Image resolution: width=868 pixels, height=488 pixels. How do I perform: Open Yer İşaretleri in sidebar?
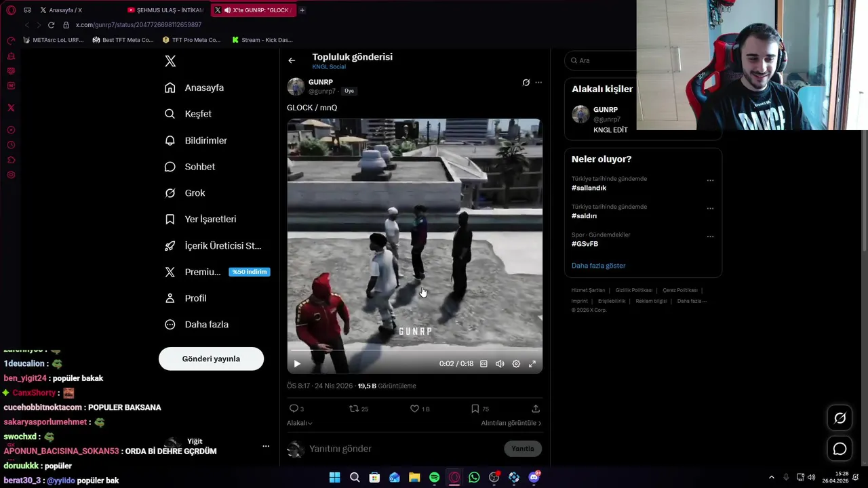[201, 220]
